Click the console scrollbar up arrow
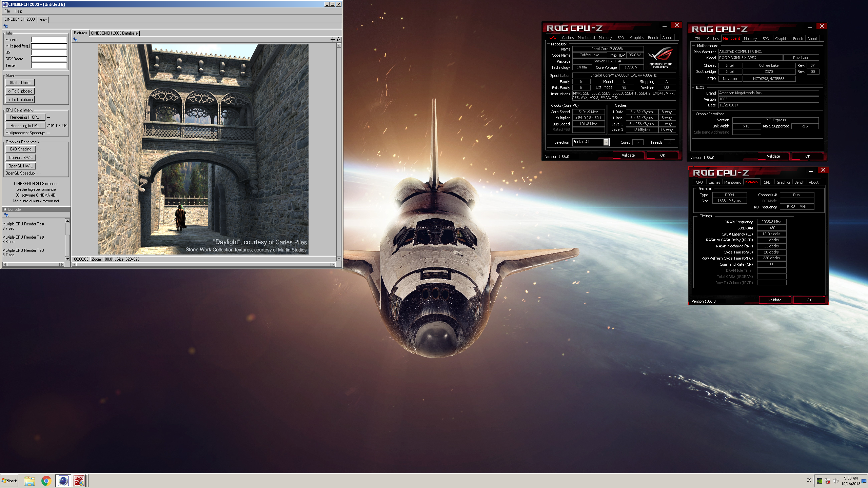Image resolution: width=868 pixels, height=488 pixels. (67, 221)
